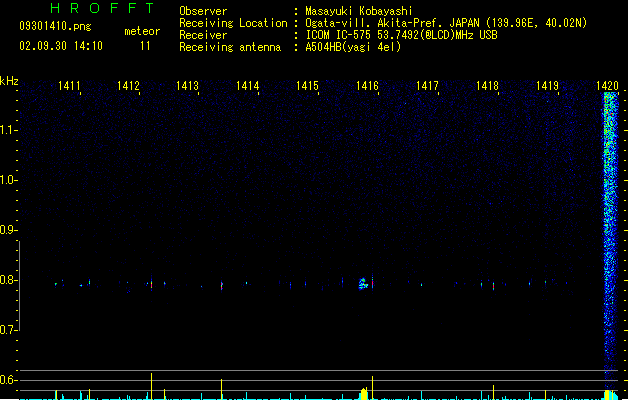This screenshot has width=629, height=400.
Task: Click the 1.1 kHz frequency label
Action: 8,130
